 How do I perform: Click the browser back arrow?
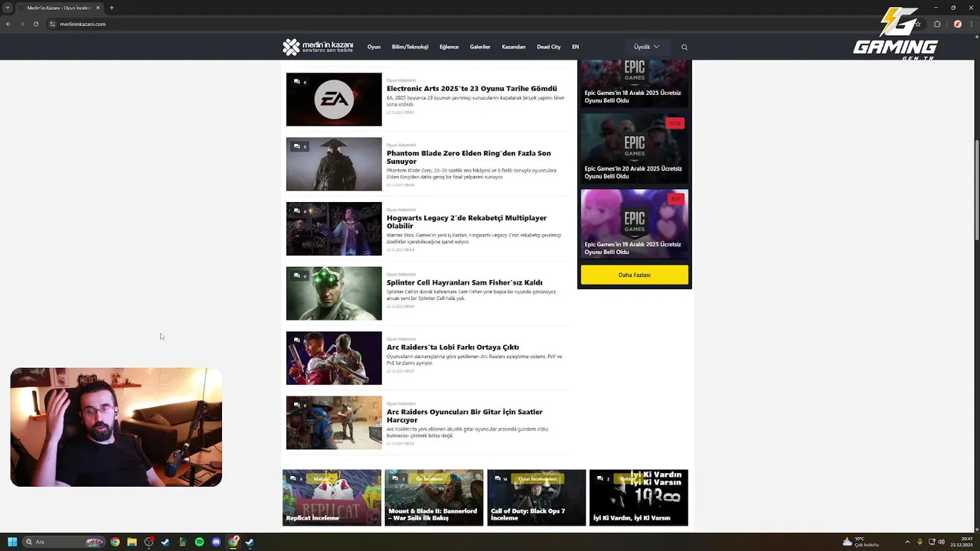pyautogui.click(x=8, y=24)
